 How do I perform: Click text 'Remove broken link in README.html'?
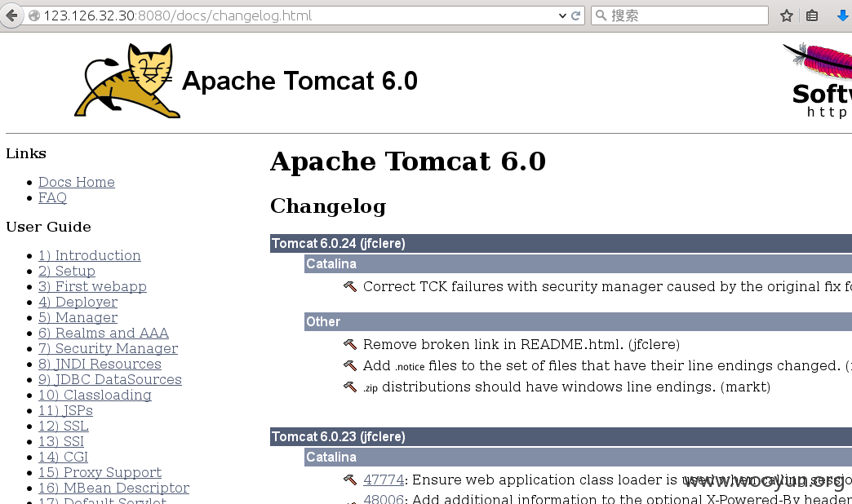tap(493, 344)
